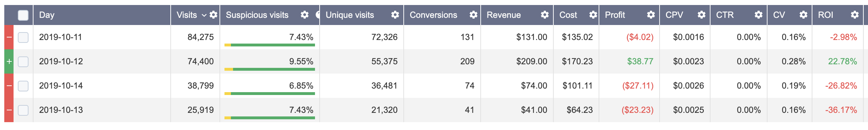
Task: Click the 22.78% ROI cell
Action: point(842,61)
